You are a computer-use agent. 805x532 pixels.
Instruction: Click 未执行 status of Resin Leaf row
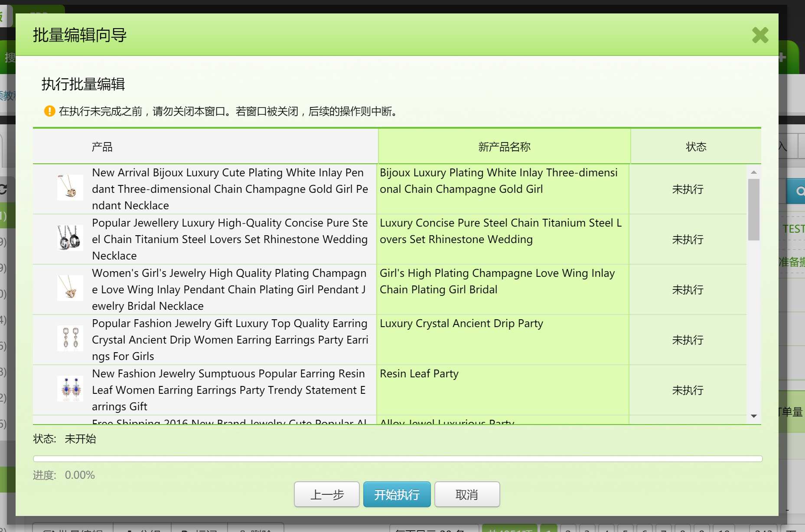[x=688, y=390]
